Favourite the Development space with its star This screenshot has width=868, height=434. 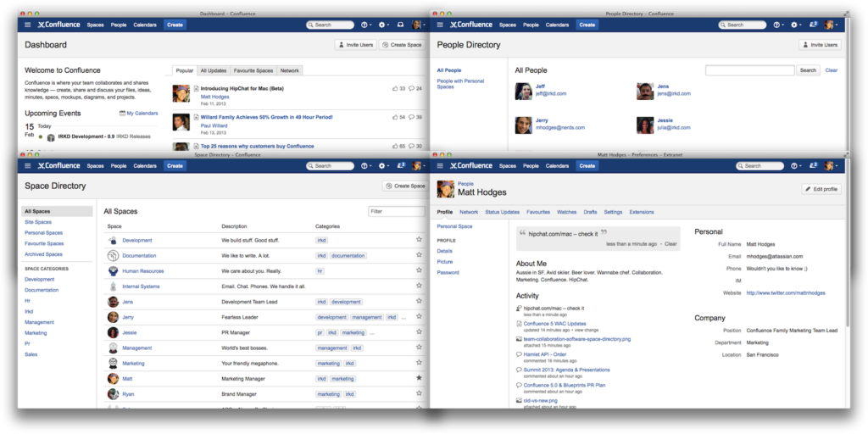[x=419, y=240]
